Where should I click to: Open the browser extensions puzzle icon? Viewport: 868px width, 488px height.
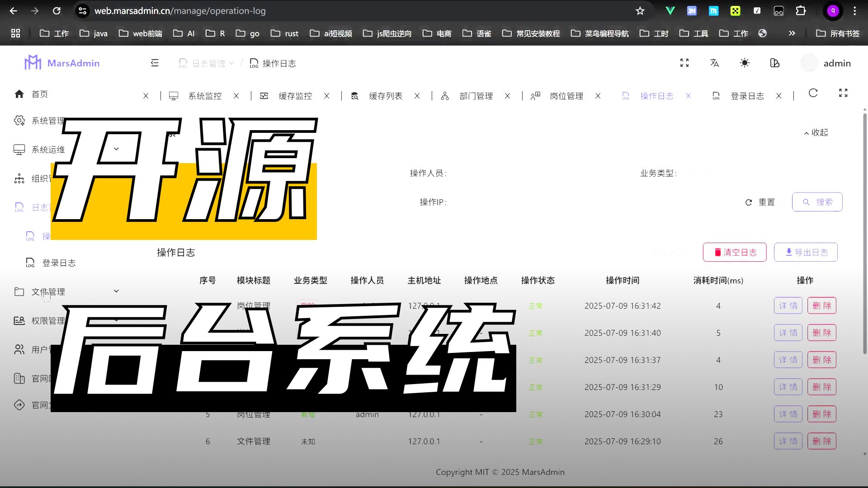pos(801,11)
